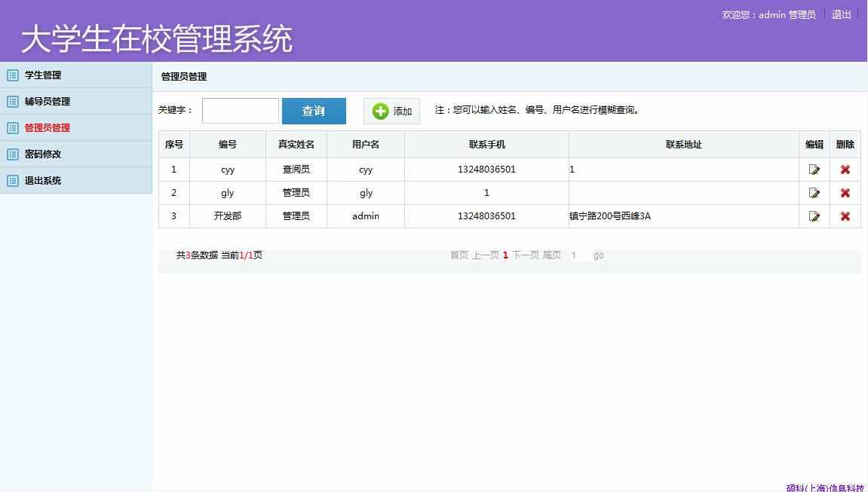Click the 编号 column header
This screenshot has height=492, width=868.
228,145
